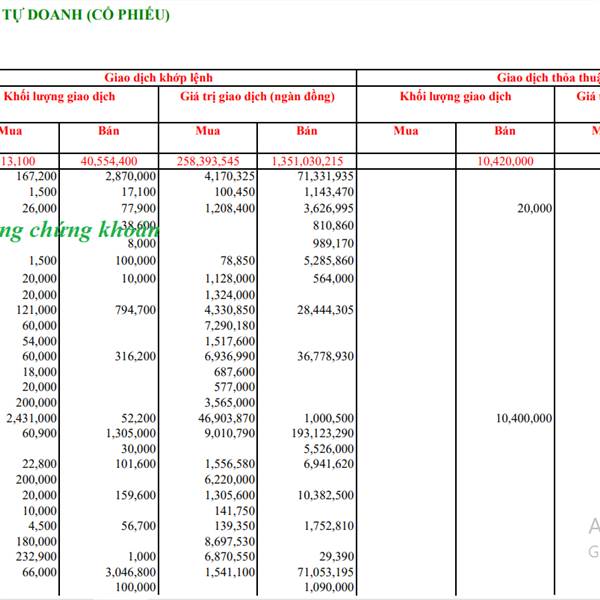
Task: Click total cell '40,554,400'
Action: point(109,161)
